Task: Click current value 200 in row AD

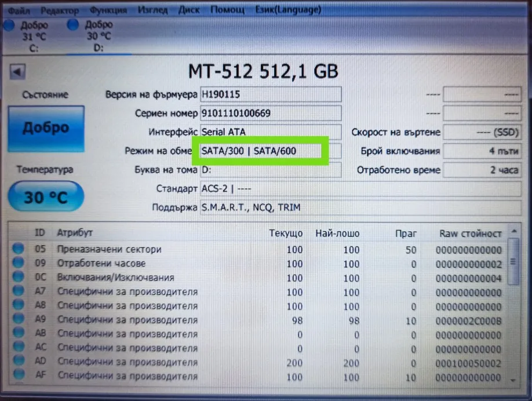Action: coord(294,363)
